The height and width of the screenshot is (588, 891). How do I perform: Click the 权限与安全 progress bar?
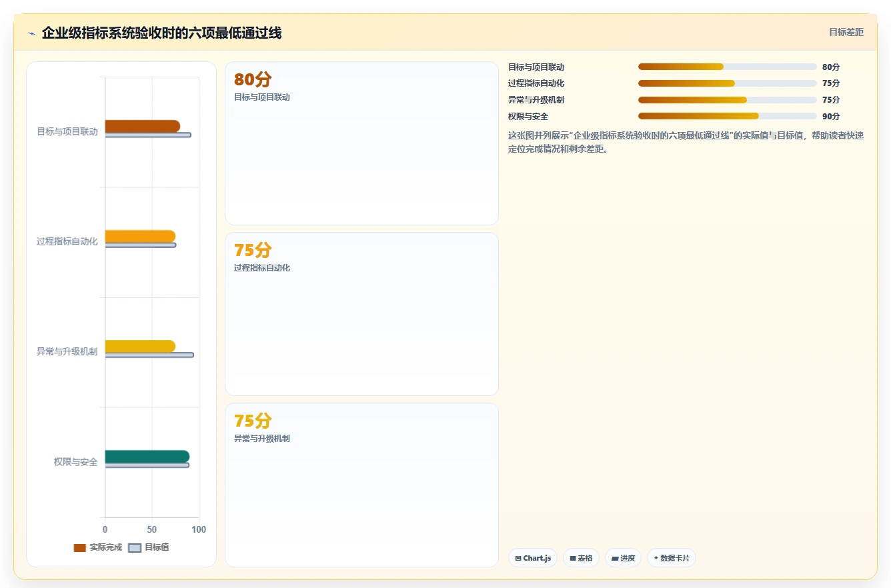coord(728,116)
